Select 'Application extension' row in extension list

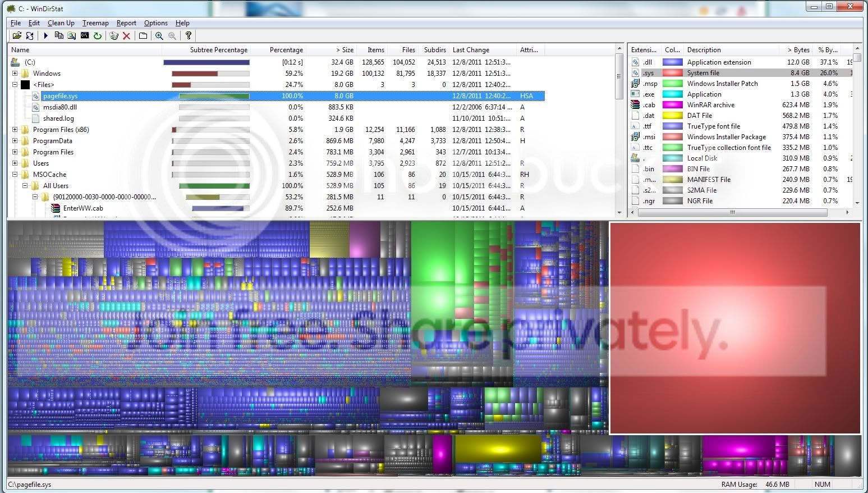pos(741,62)
